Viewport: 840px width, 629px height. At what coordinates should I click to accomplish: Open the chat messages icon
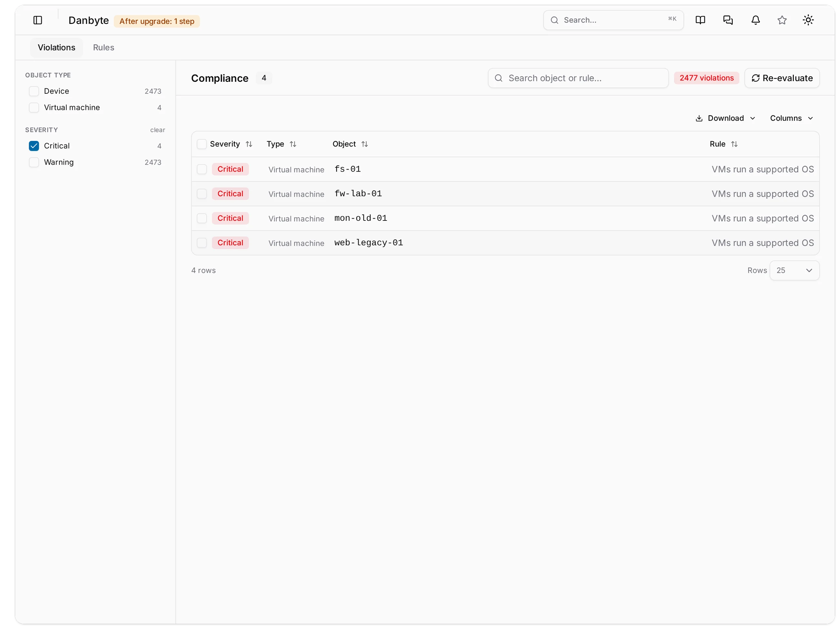(x=728, y=20)
